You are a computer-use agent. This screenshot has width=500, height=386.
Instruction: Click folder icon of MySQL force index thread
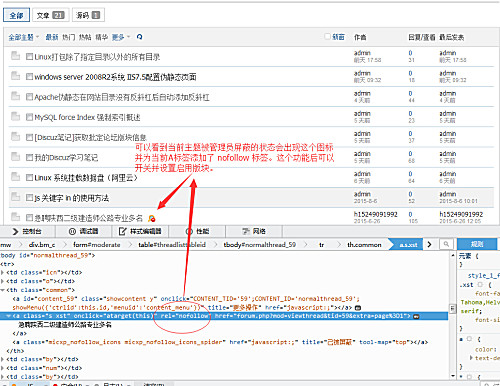pos(15,116)
